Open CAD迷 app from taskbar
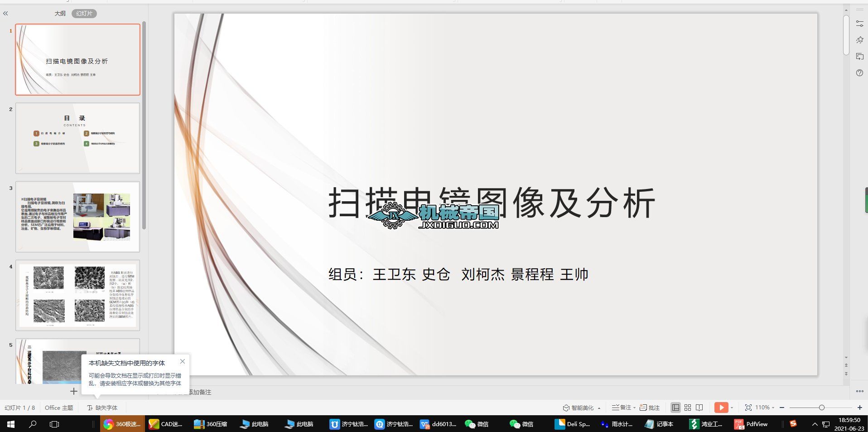Viewport: 868px width, 432px height. pos(166,424)
